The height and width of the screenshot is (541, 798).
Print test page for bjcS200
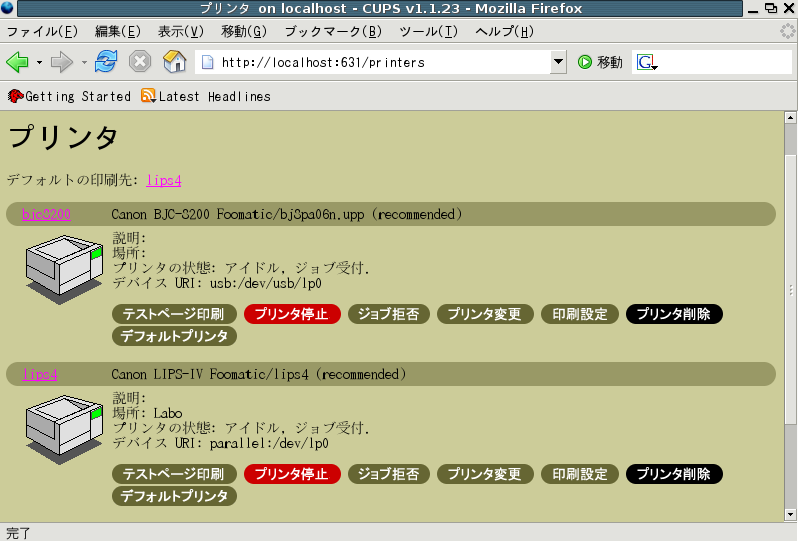tap(174, 314)
